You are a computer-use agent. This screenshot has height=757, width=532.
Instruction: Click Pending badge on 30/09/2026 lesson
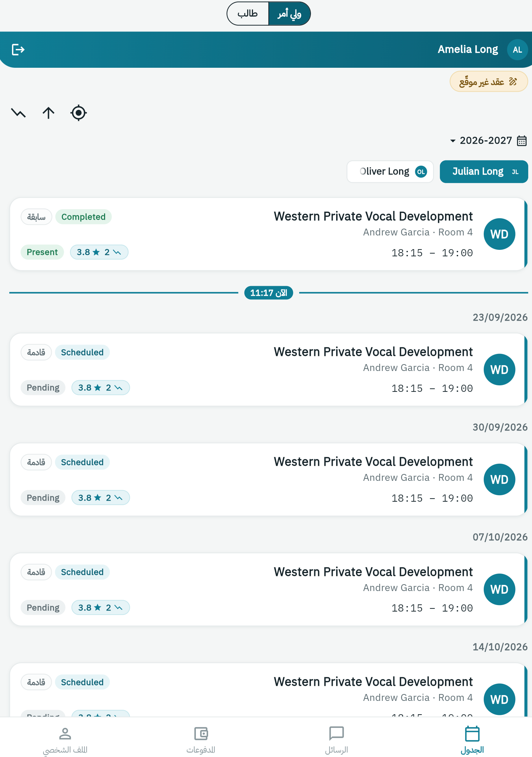(x=43, y=498)
